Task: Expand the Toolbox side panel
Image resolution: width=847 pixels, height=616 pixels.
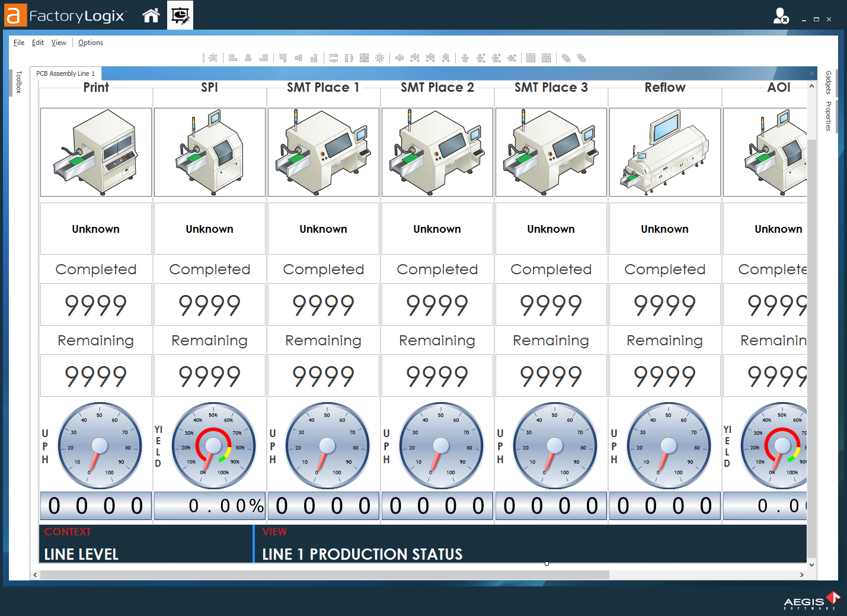Action: point(18,81)
